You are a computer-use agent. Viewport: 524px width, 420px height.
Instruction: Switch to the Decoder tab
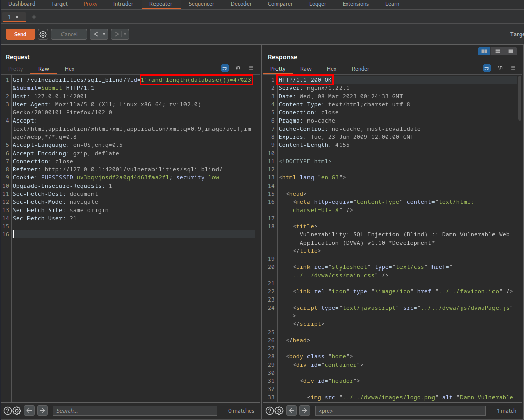point(241,4)
